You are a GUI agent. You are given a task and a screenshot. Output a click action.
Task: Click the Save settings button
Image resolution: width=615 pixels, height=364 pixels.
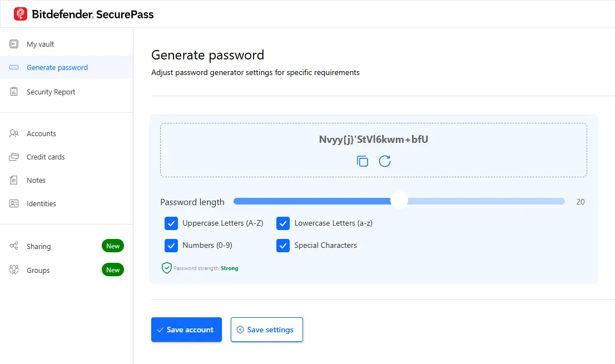(266, 330)
